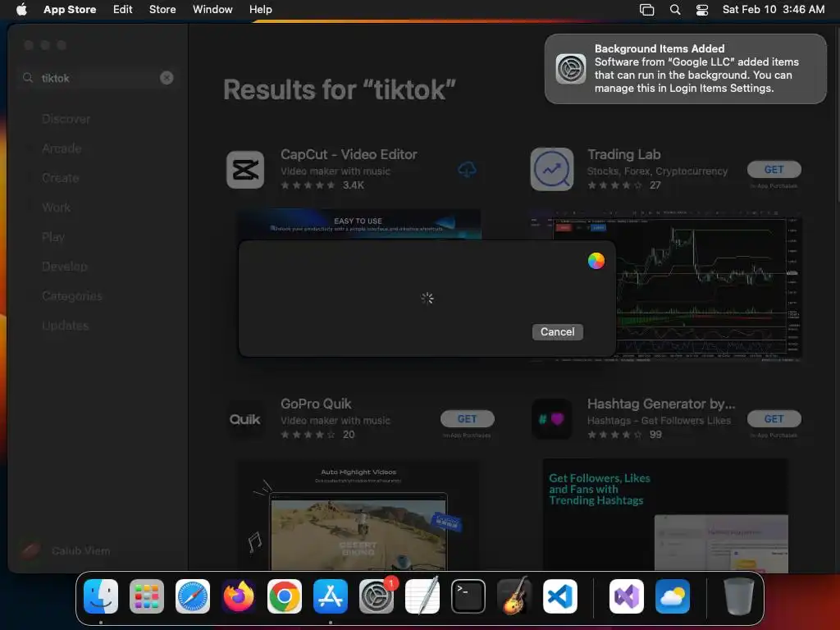Viewport: 840px width, 630px height.
Task: Select Create in the sidebar
Action: pos(60,178)
